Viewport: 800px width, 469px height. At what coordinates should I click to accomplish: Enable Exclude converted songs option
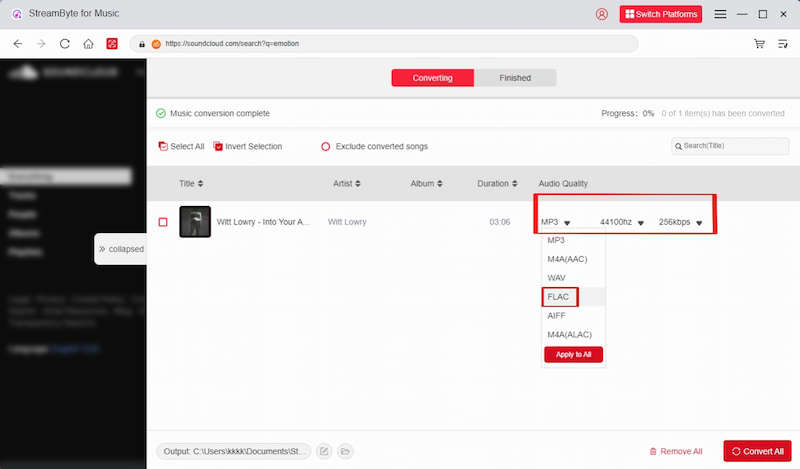coord(374,146)
